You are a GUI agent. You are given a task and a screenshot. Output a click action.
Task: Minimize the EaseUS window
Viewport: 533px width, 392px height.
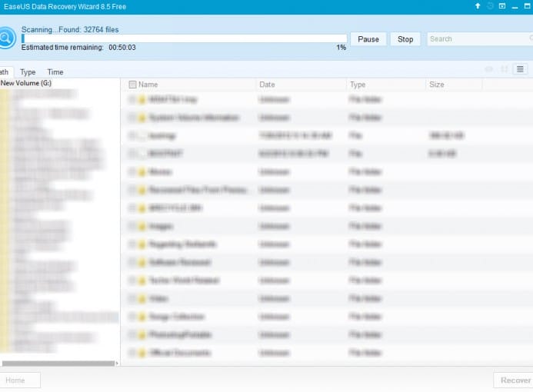(x=515, y=6)
